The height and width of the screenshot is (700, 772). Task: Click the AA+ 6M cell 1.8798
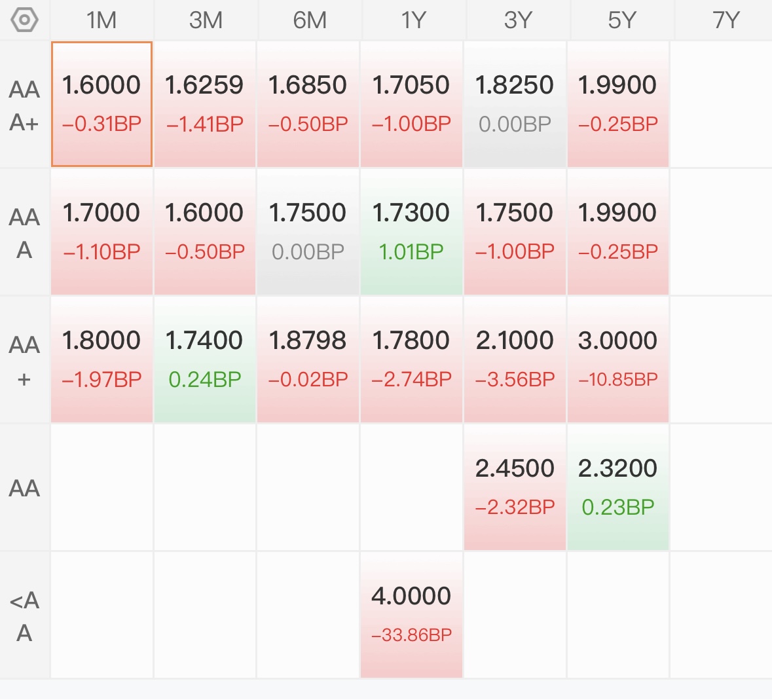(308, 360)
